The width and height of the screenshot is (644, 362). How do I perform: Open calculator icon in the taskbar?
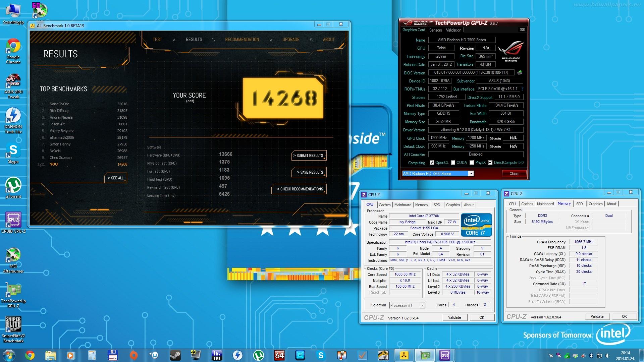[x=92, y=355]
